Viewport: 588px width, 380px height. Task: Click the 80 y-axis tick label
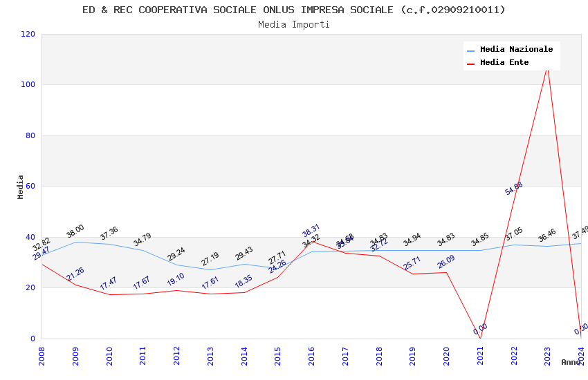pyautogui.click(x=30, y=135)
